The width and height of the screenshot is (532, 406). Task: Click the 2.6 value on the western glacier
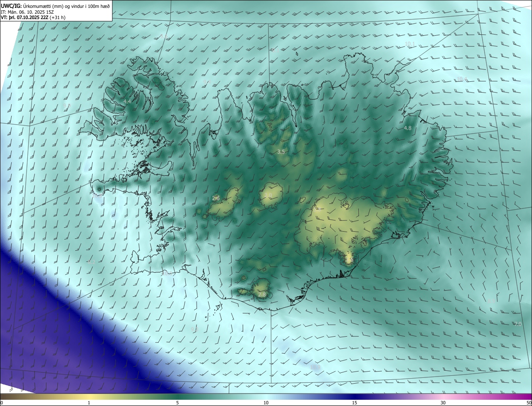216,198
